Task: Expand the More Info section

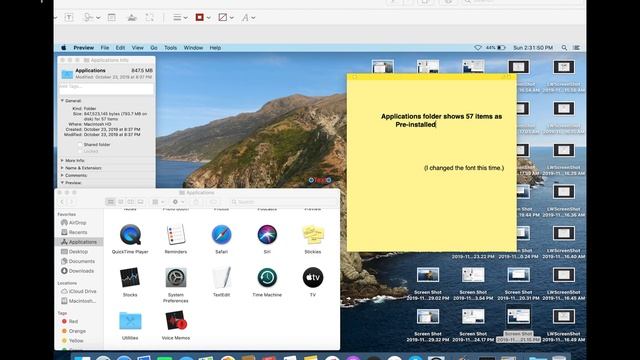Action: [62, 160]
